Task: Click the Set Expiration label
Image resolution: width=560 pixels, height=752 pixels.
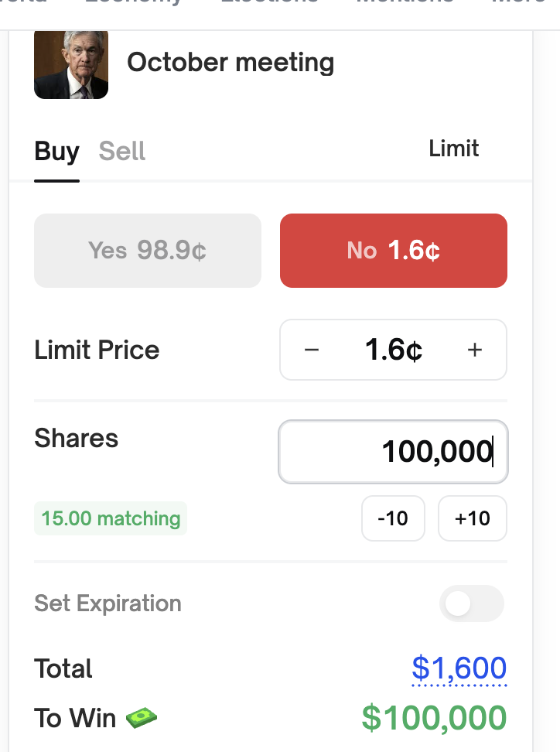Action: coord(108,603)
